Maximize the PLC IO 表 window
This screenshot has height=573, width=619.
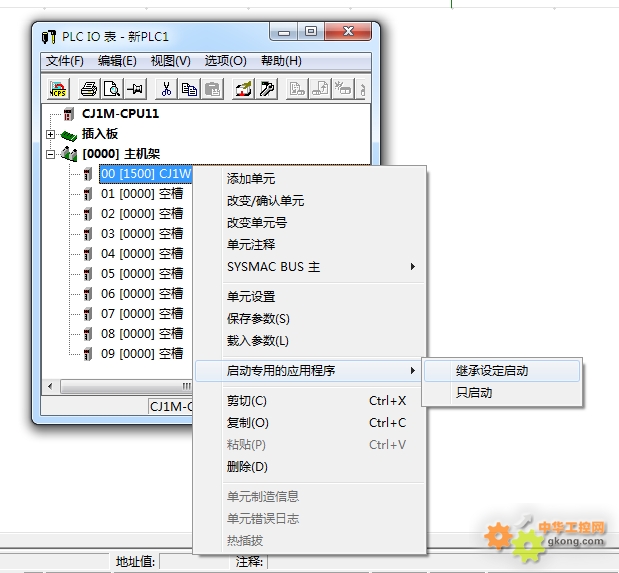pos(311,32)
